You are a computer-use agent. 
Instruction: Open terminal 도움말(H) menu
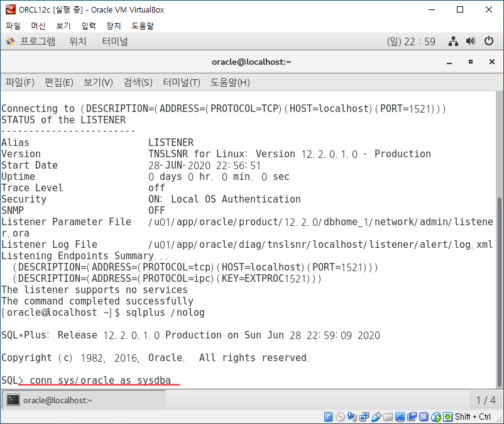point(230,82)
